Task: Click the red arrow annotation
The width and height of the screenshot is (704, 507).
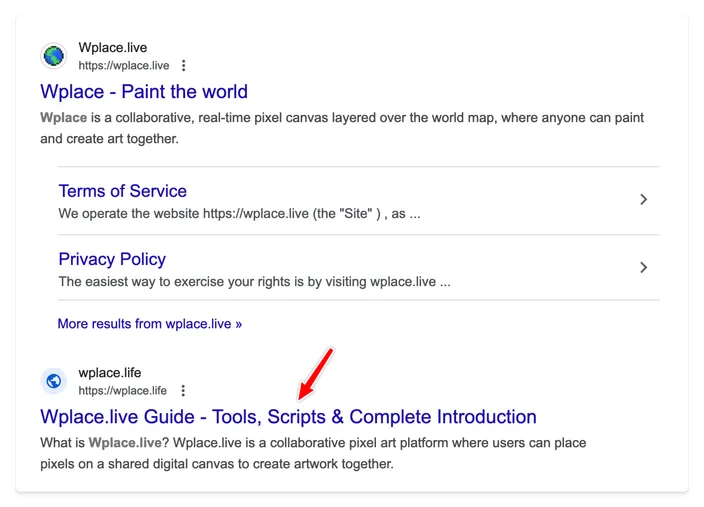Action: 316,374
